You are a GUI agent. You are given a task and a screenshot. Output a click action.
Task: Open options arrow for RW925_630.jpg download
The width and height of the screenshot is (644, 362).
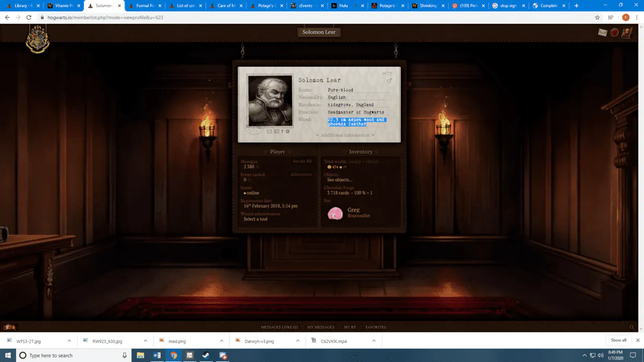click(145, 341)
